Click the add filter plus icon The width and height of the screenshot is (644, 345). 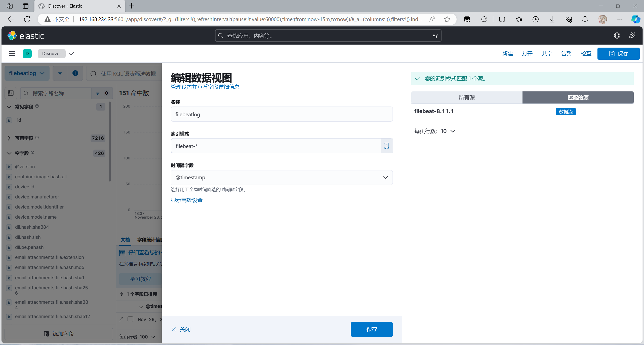[75, 73]
